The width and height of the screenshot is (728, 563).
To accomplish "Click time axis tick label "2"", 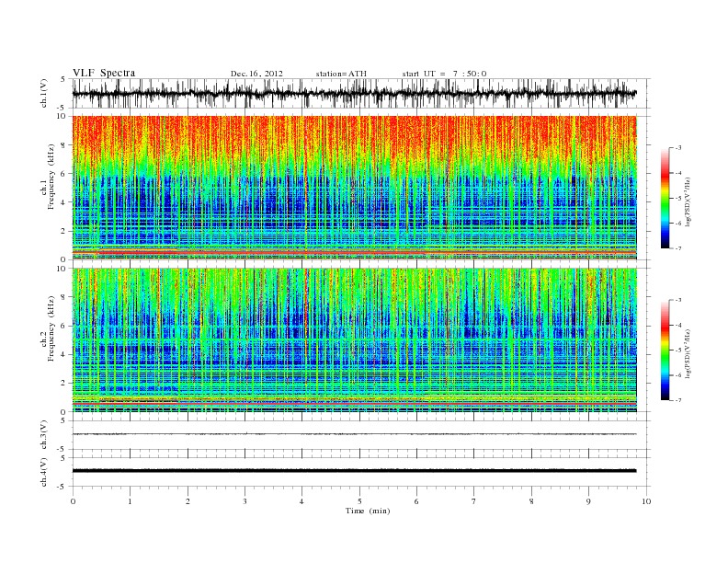I will tap(188, 501).
